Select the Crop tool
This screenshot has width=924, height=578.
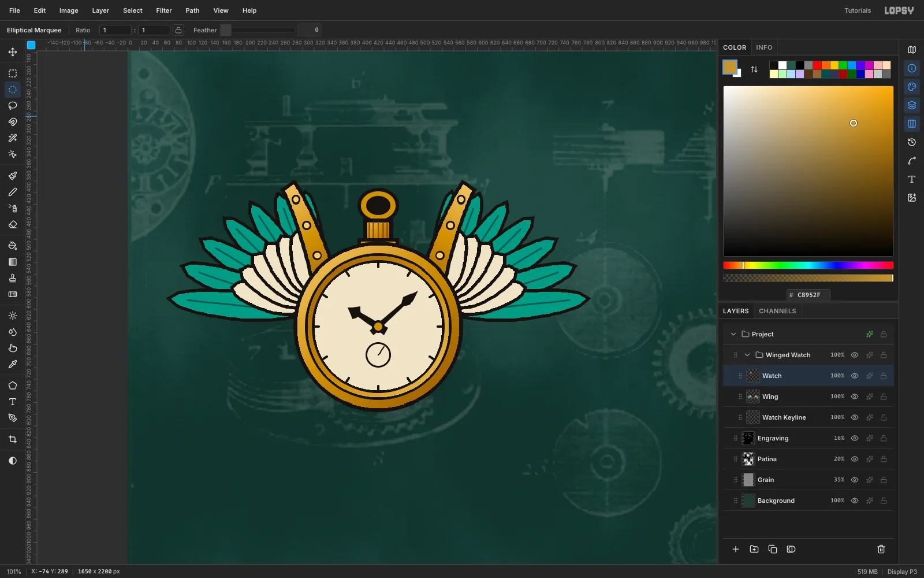coord(13,439)
